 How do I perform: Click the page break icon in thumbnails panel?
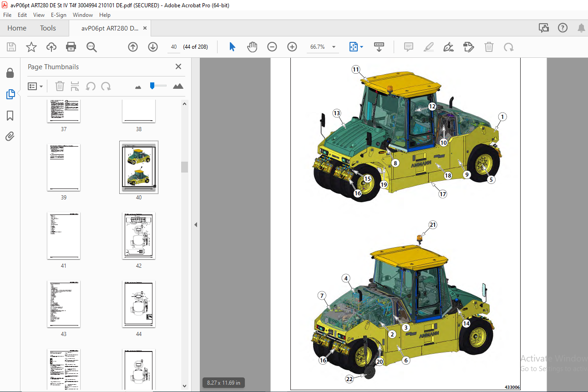[x=75, y=86]
